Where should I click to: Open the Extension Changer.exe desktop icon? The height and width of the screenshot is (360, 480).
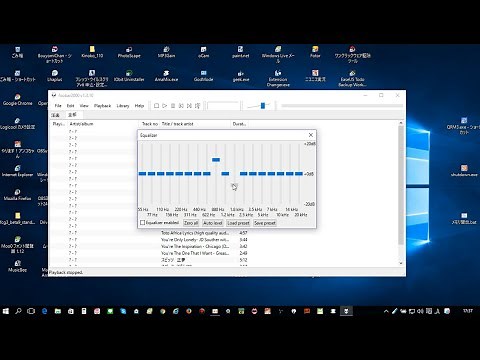point(278,79)
